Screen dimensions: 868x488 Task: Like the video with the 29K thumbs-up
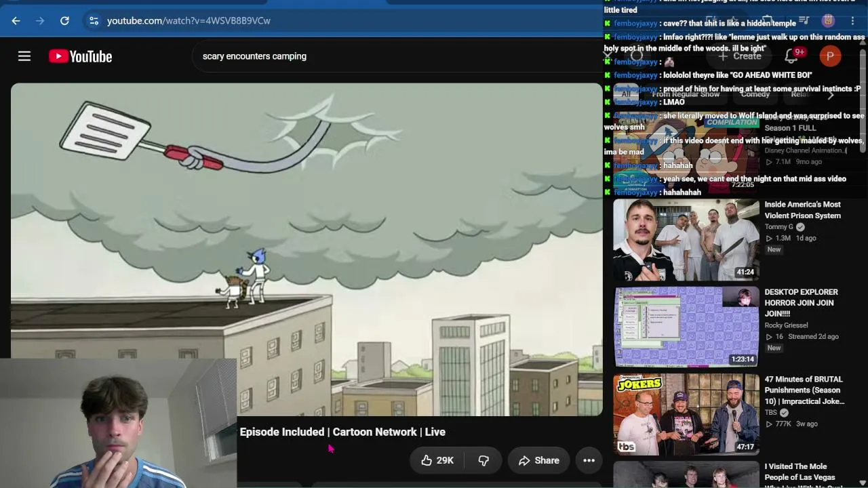coord(436,460)
